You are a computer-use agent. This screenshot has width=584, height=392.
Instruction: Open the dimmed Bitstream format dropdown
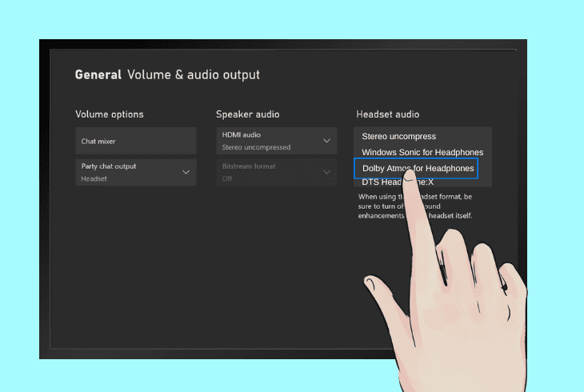click(276, 172)
